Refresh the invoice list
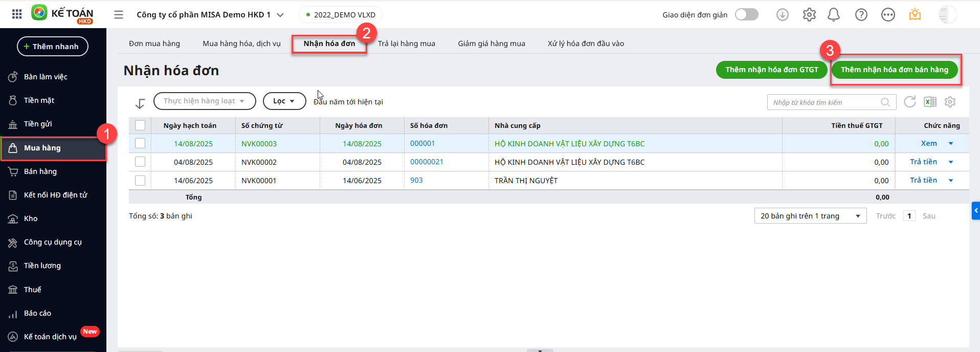 [909, 102]
